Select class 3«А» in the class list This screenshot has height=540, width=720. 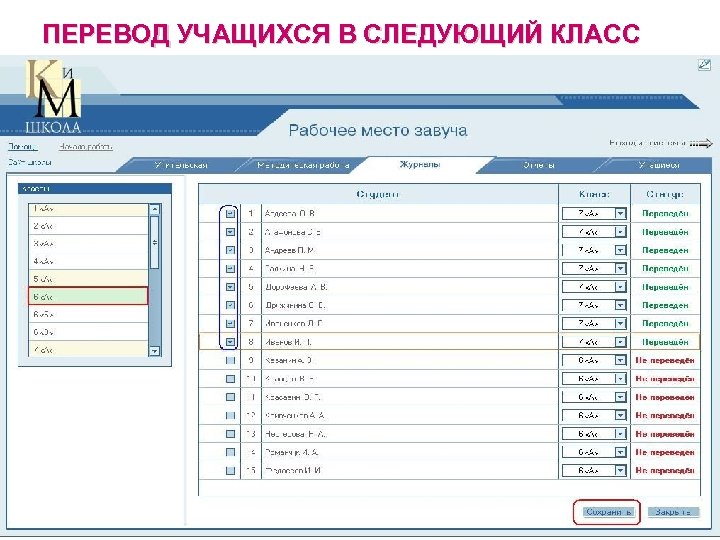88,243
